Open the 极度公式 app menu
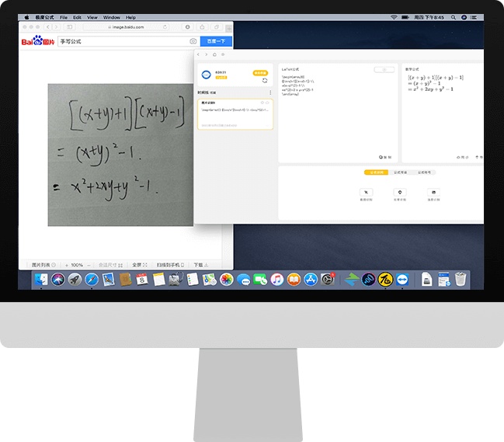The height and width of the screenshot is (442, 504). (45, 17)
